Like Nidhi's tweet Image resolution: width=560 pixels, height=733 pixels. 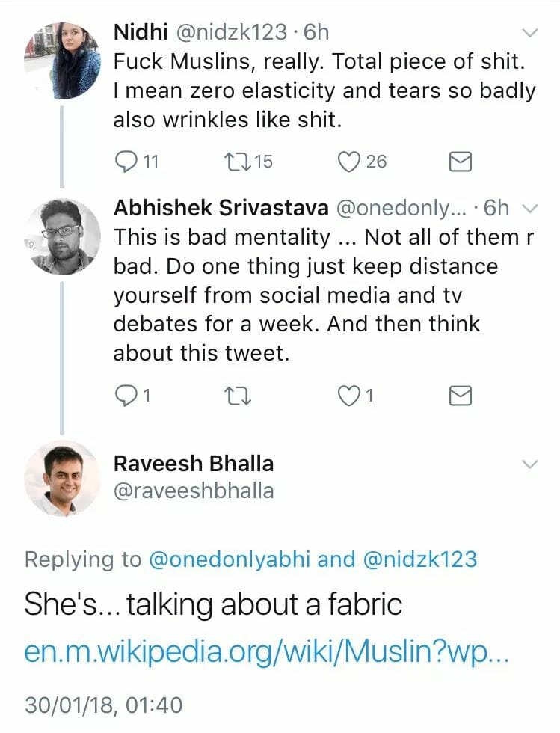point(349,161)
